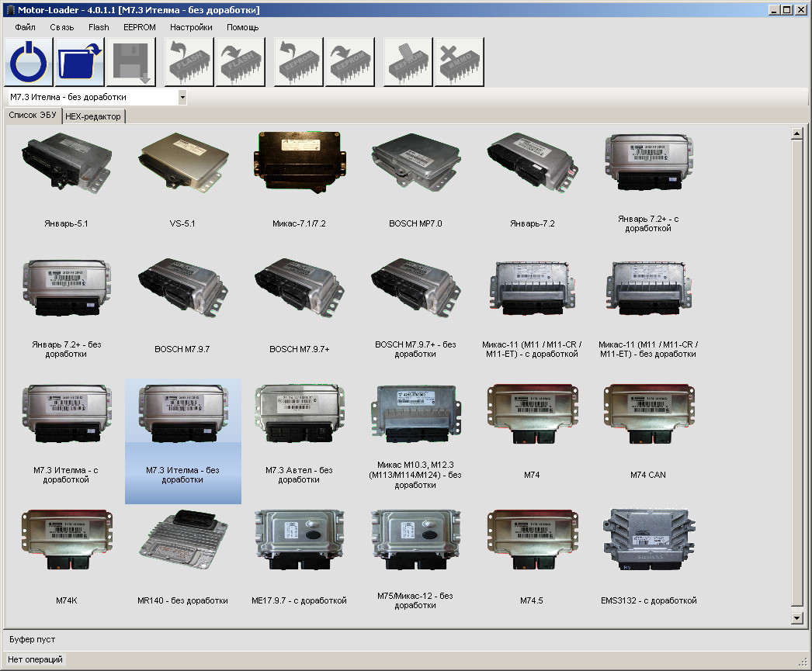The height and width of the screenshot is (671, 812).
Task: Click the floppy disk save icon
Action: click(130, 61)
